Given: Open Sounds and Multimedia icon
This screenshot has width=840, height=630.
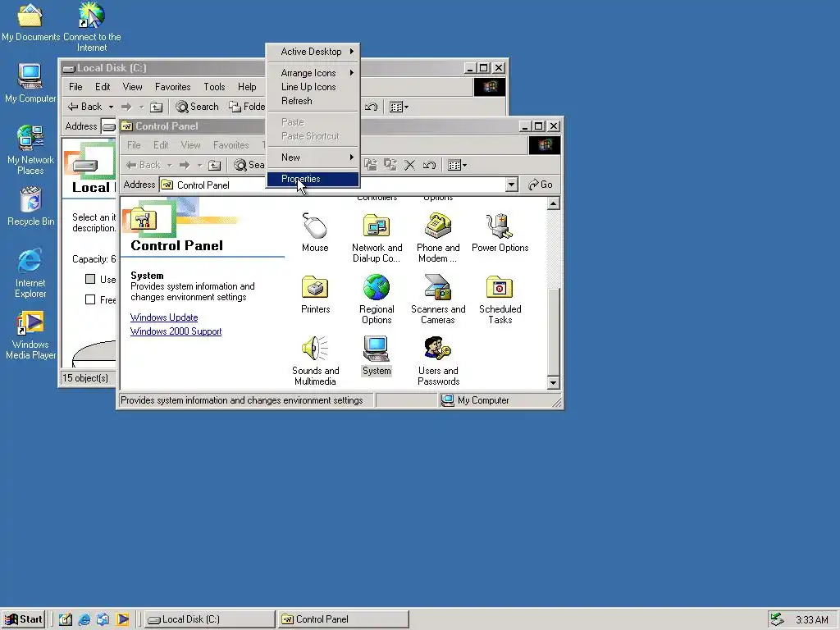Looking at the screenshot, I should (x=315, y=361).
